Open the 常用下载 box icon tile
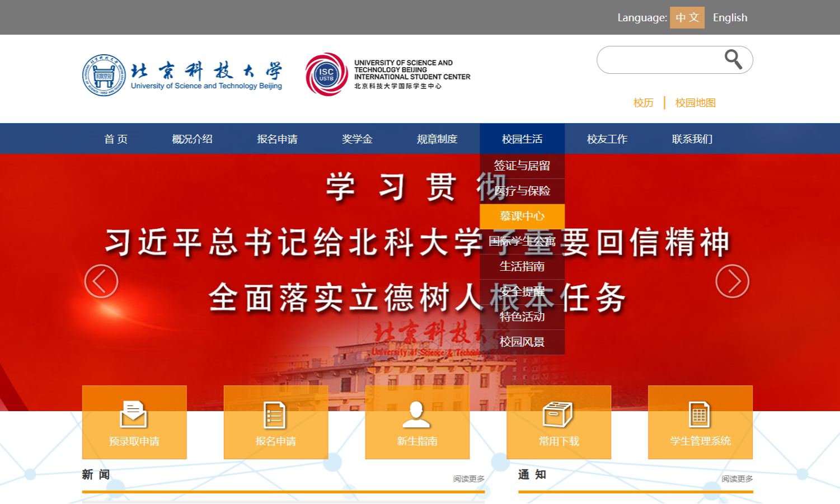Screen dimensions: 840x504 [x=559, y=422]
